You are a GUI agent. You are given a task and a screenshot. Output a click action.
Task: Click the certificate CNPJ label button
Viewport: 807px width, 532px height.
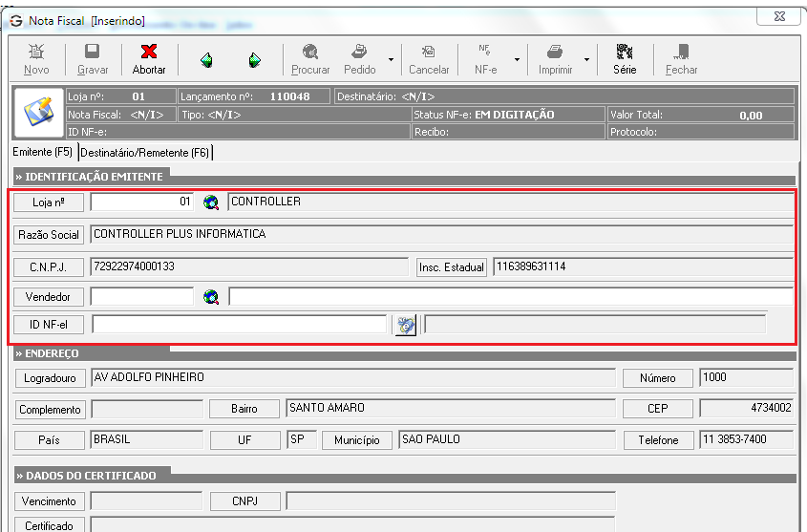[x=245, y=501]
